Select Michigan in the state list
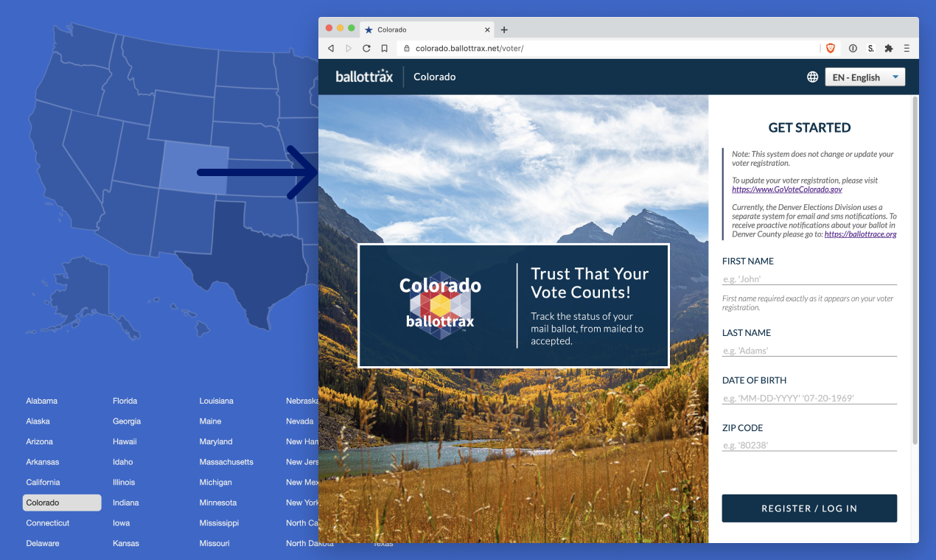936x560 pixels. (x=215, y=483)
